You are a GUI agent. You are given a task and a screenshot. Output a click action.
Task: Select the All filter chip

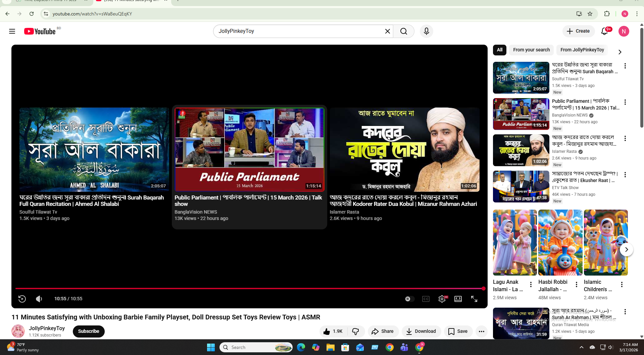point(500,50)
